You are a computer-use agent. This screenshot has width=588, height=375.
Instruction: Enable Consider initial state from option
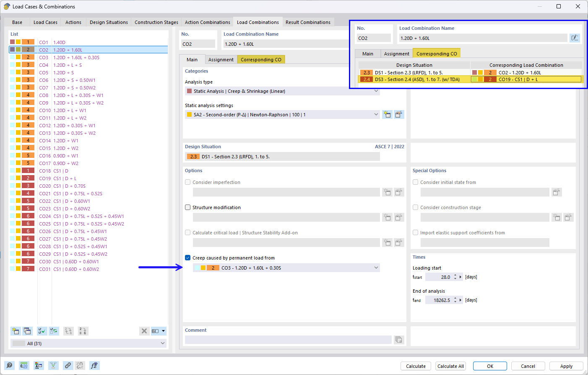point(415,182)
